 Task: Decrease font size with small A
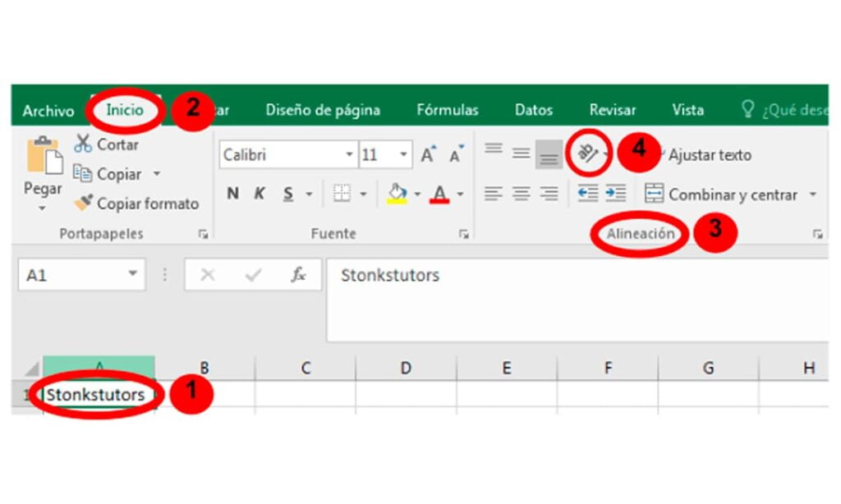(x=457, y=154)
